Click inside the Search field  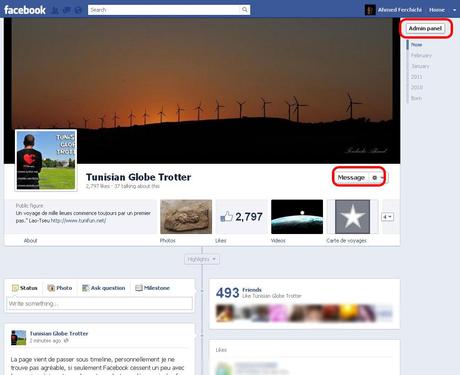(165, 10)
